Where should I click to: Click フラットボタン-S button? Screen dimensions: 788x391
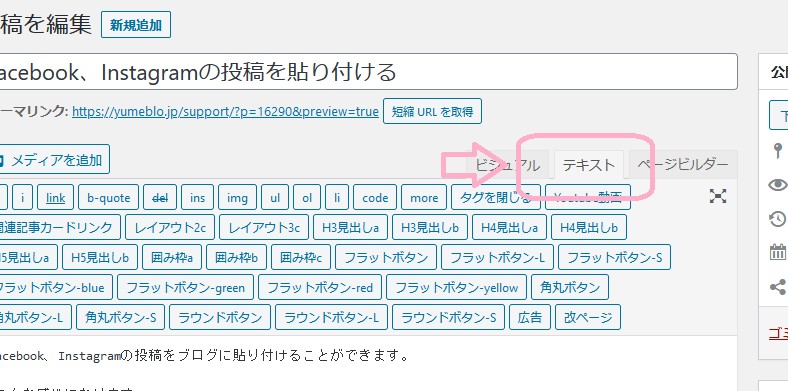pyautogui.click(x=614, y=258)
